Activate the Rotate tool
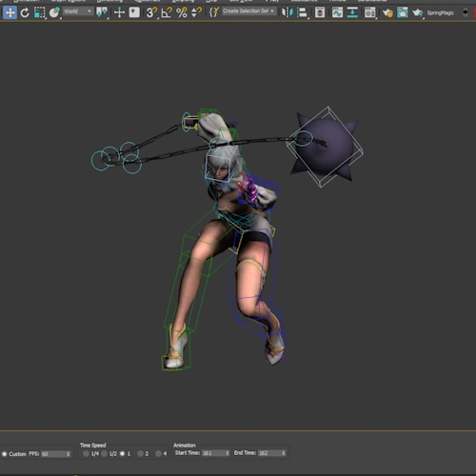Image resolution: width=476 pixels, height=476 pixels. pos(25,13)
